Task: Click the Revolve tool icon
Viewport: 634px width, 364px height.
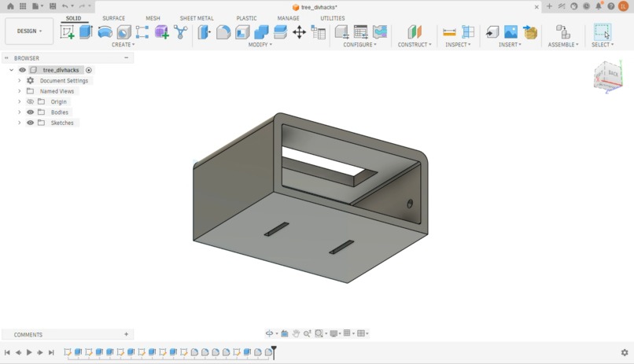Action: [105, 32]
